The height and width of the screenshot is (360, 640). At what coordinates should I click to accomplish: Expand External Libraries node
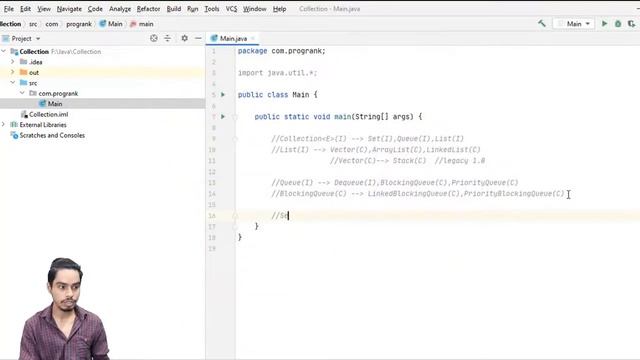click(4, 124)
